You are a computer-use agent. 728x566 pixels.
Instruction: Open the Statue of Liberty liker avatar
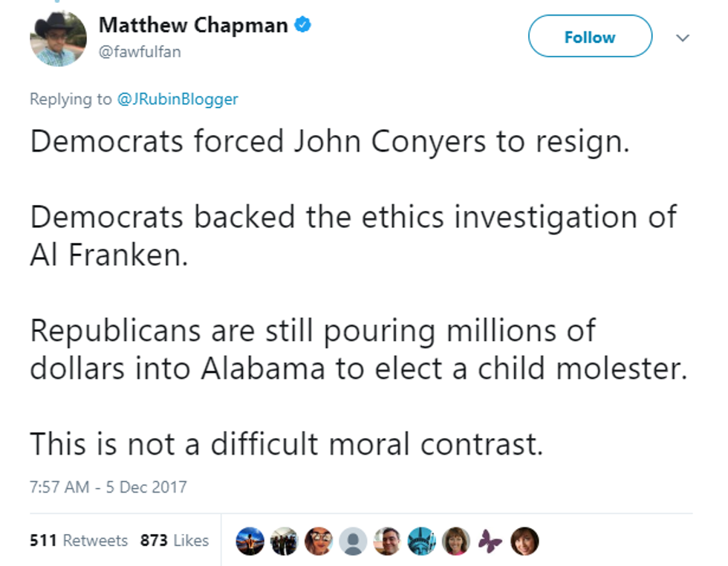[x=420, y=541]
